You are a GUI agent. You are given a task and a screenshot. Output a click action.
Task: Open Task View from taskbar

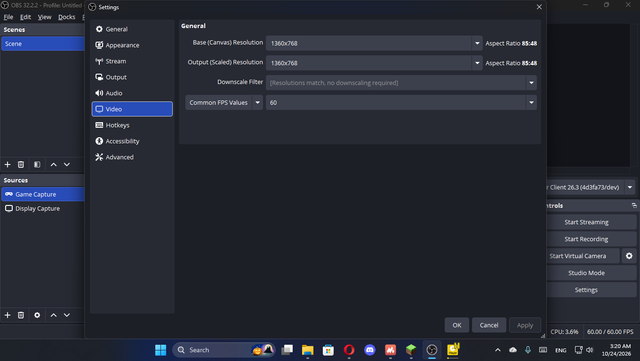coord(287,350)
